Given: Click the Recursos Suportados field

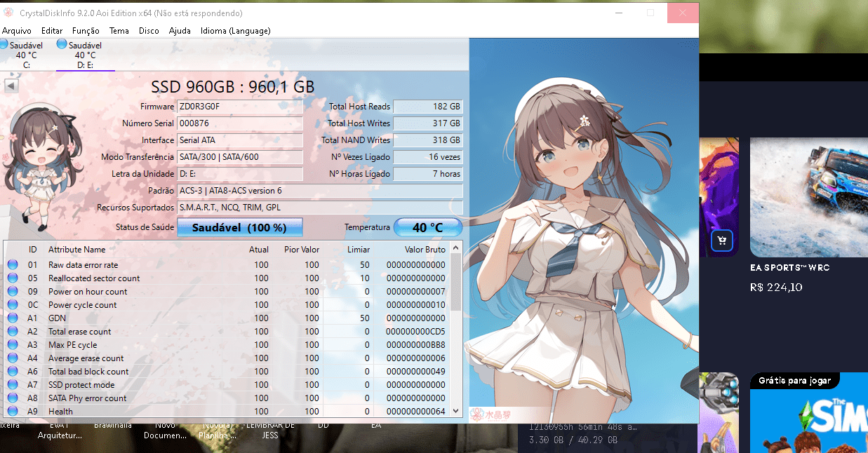Looking at the screenshot, I should coord(320,208).
